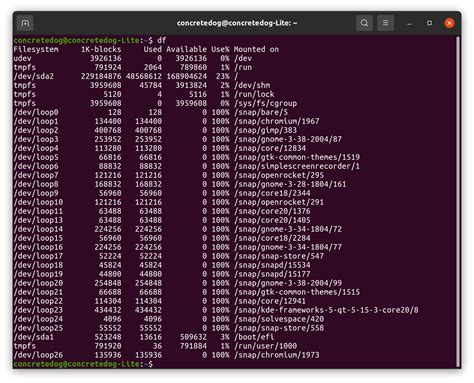474x383 pixels.
Task: Open the terminal search tool
Action: pyautogui.click(x=364, y=23)
